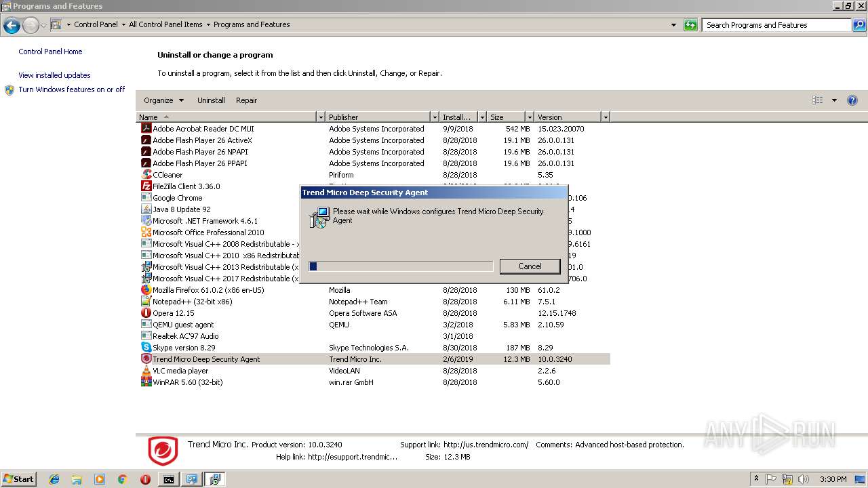Viewport: 868px width, 488px height.
Task: Open view options dropdown arrow
Action: (x=834, y=100)
